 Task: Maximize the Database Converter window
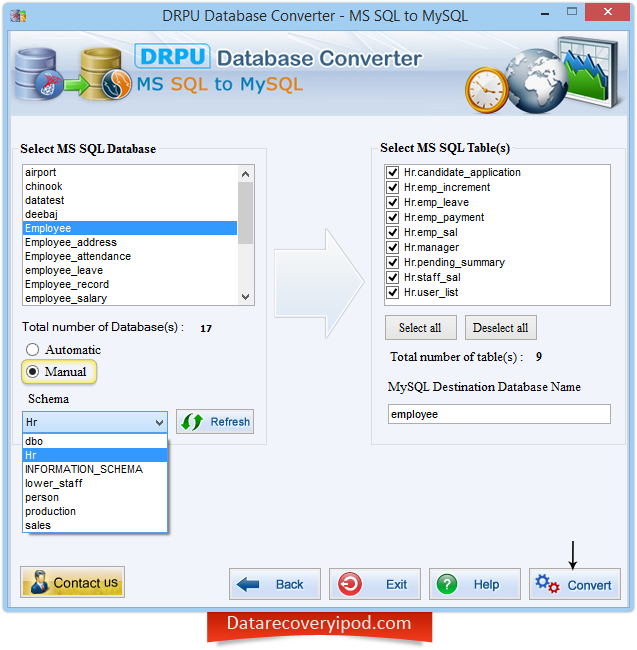point(572,12)
